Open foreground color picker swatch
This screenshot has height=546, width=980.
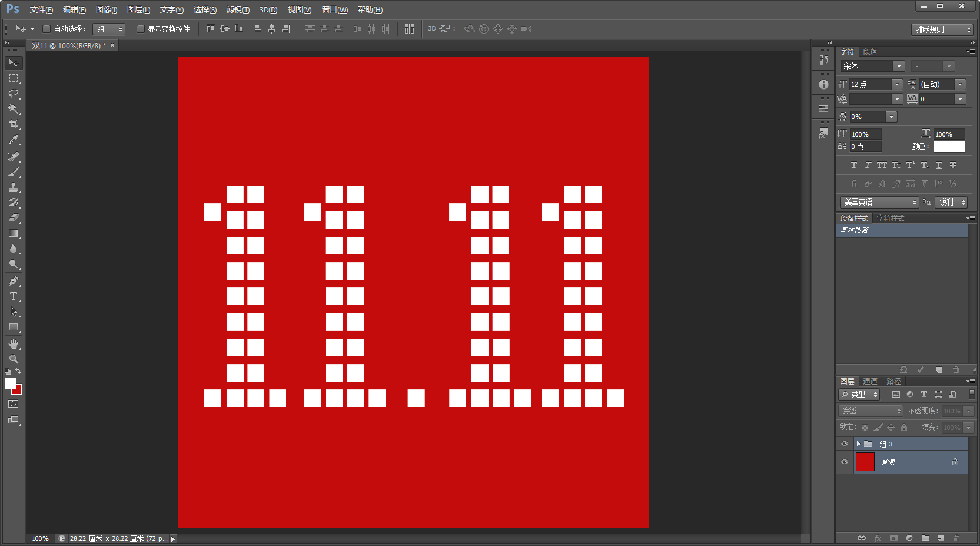10,383
